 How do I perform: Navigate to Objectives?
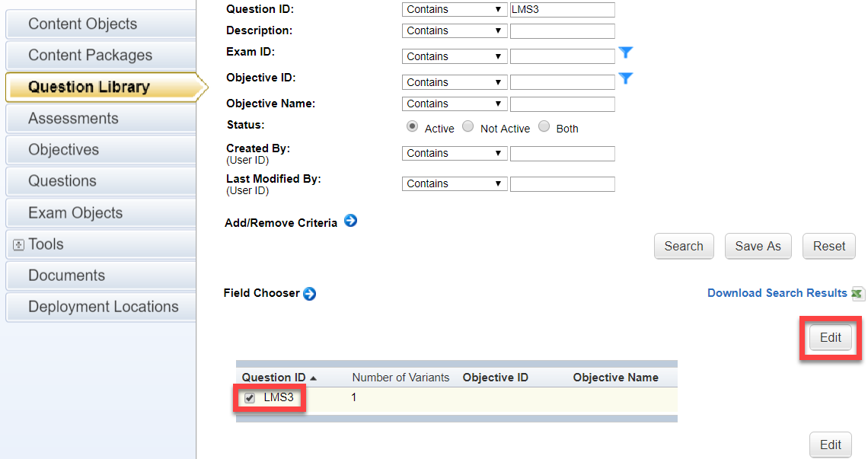coord(101,150)
